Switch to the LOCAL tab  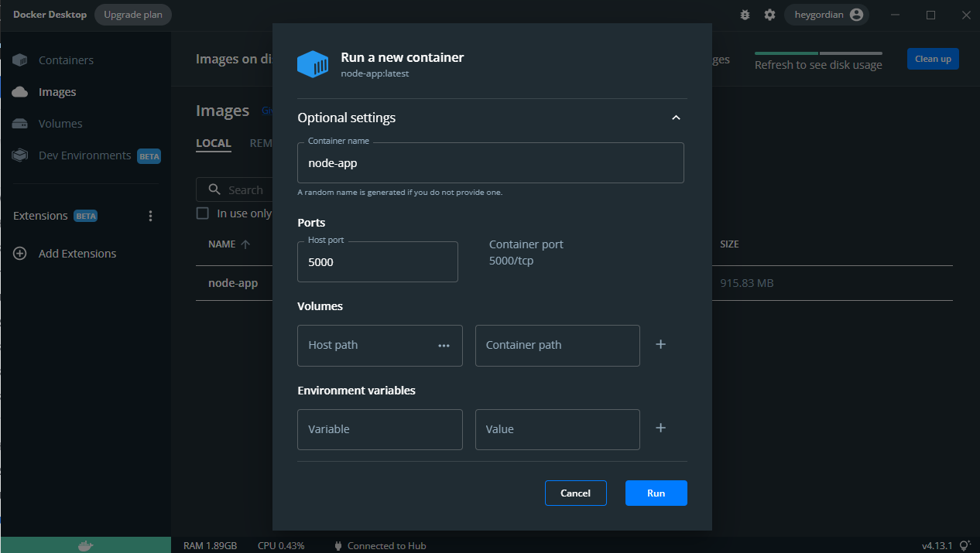tap(214, 144)
